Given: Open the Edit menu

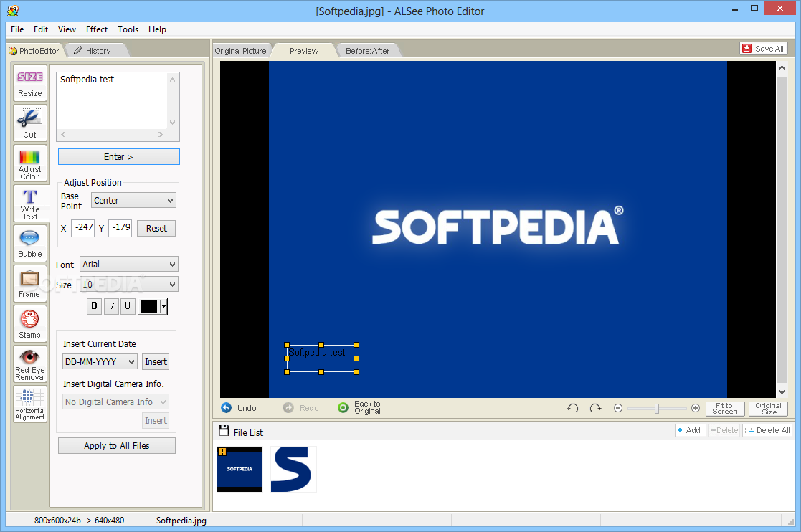Looking at the screenshot, I should point(41,29).
